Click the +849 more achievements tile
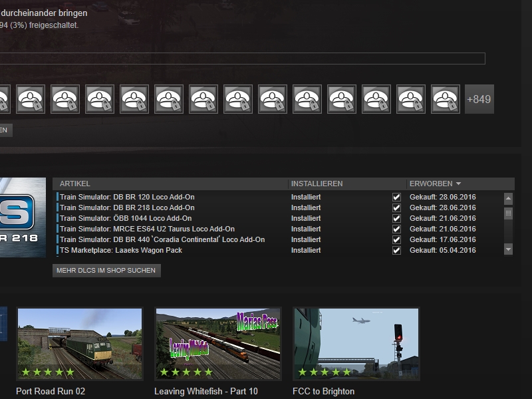Image resolution: width=532 pixels, height=399 pixels. 479,99
